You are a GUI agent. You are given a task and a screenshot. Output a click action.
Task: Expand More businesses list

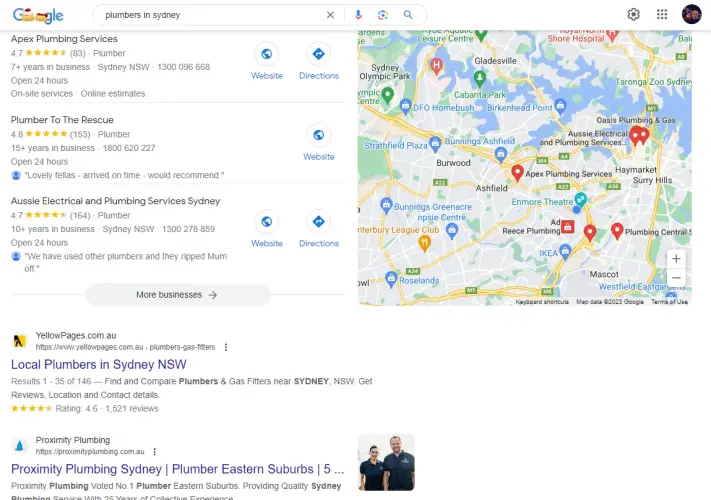tap(178, 295)
